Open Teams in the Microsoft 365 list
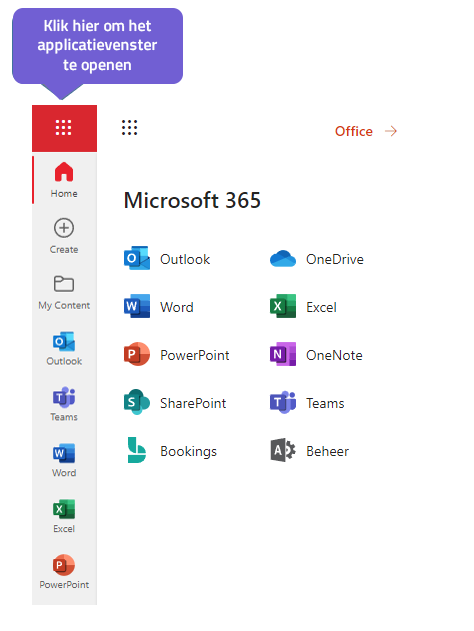The image size is (474, 631). tap(307, 402)
